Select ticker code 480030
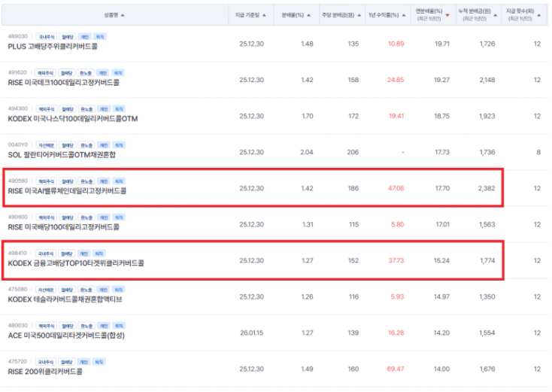This screenshot has height=392, width=552. pyautogui.click(x=17, y=325)
